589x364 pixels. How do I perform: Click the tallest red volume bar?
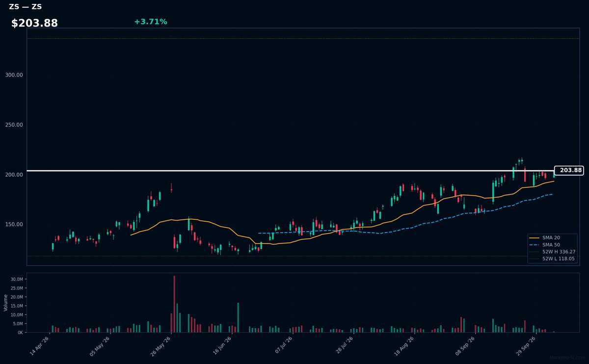174,304
